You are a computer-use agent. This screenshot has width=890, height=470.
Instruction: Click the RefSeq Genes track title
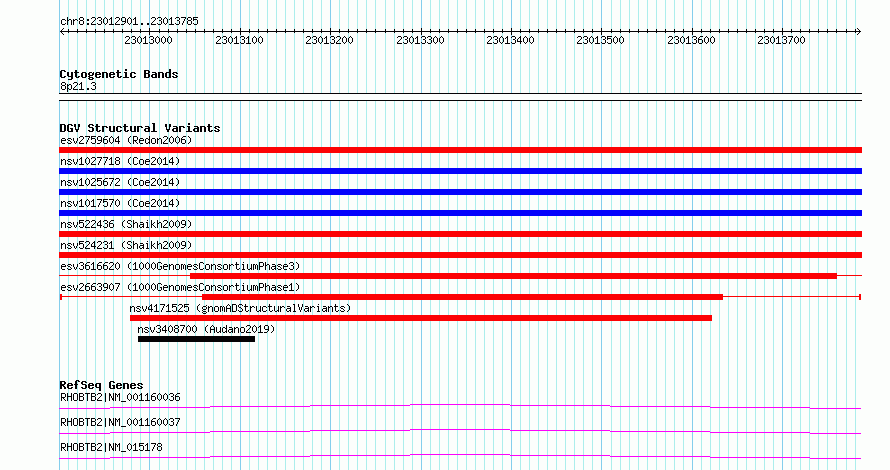[x=101, y=385]
